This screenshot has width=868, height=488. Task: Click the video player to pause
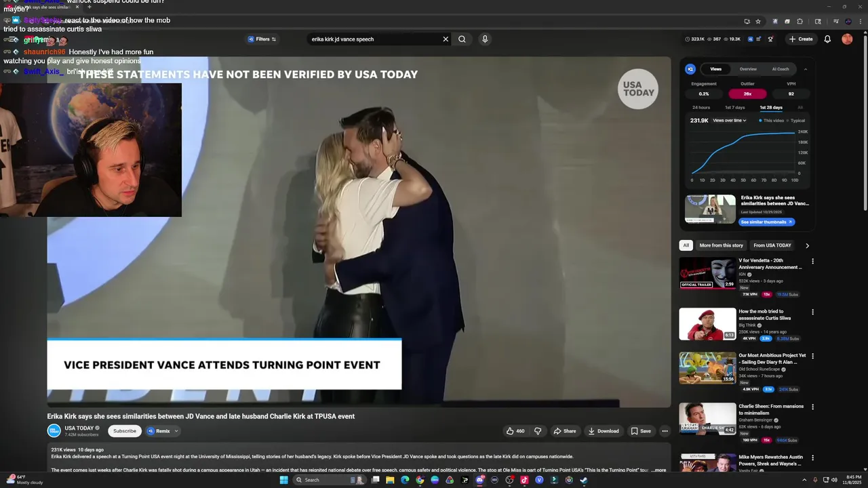coord(359,232)
